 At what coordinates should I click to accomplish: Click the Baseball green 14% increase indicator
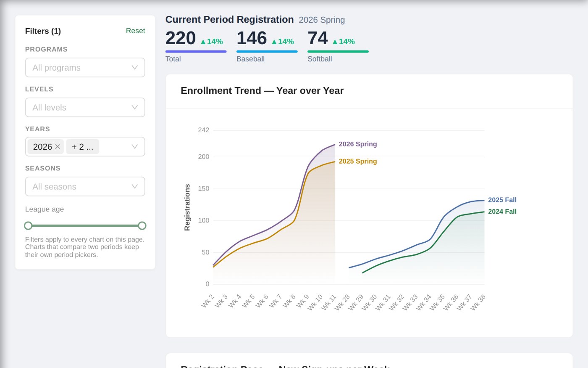pyautogui.click(x=283, y=42)
